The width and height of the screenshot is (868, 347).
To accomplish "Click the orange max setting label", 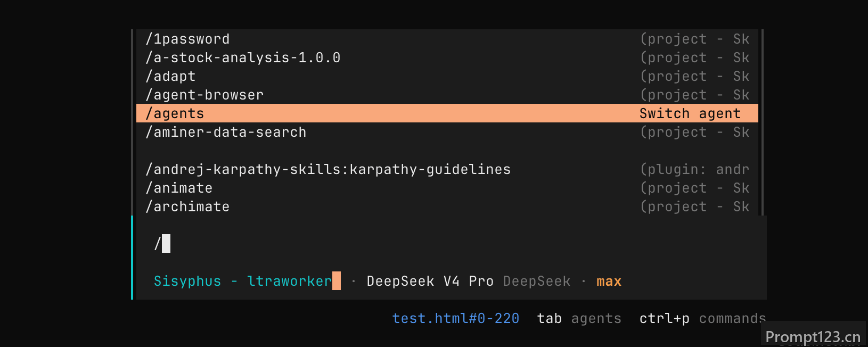I will 609,282.
